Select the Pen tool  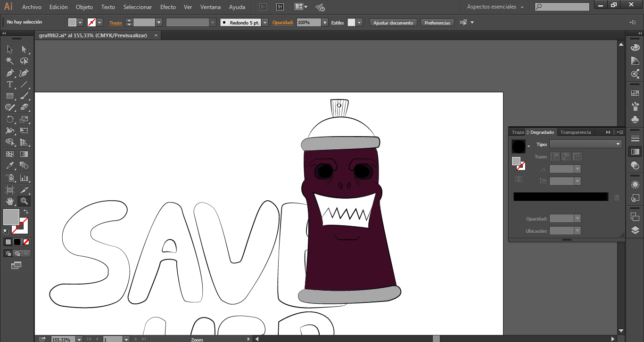9,73
